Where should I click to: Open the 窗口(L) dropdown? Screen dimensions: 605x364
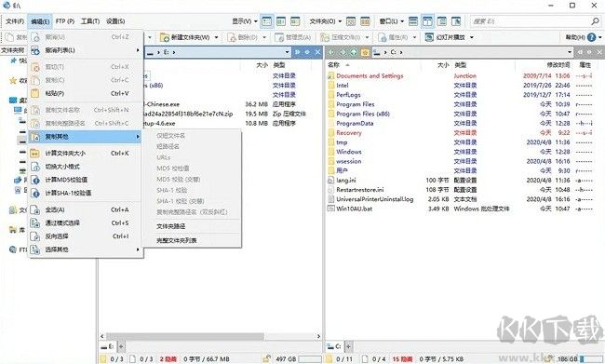392,21
